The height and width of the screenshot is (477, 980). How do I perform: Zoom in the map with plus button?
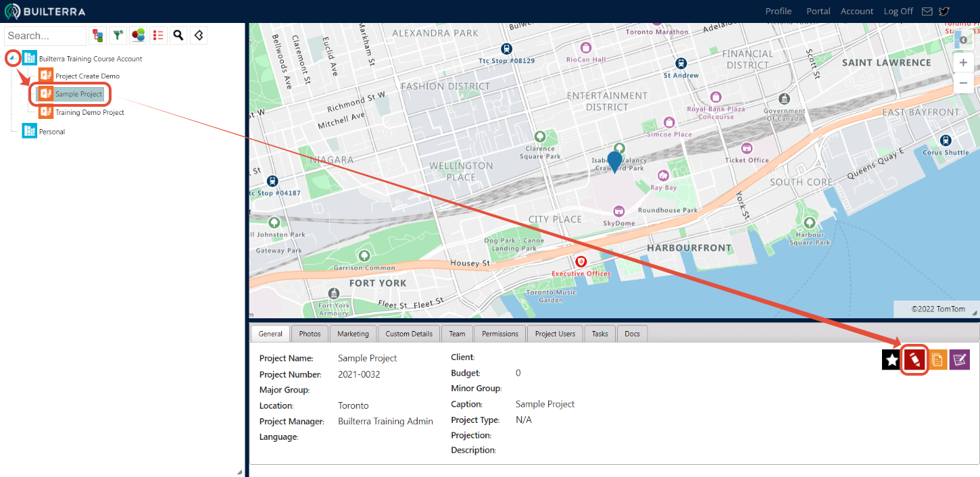click(963, 63)
